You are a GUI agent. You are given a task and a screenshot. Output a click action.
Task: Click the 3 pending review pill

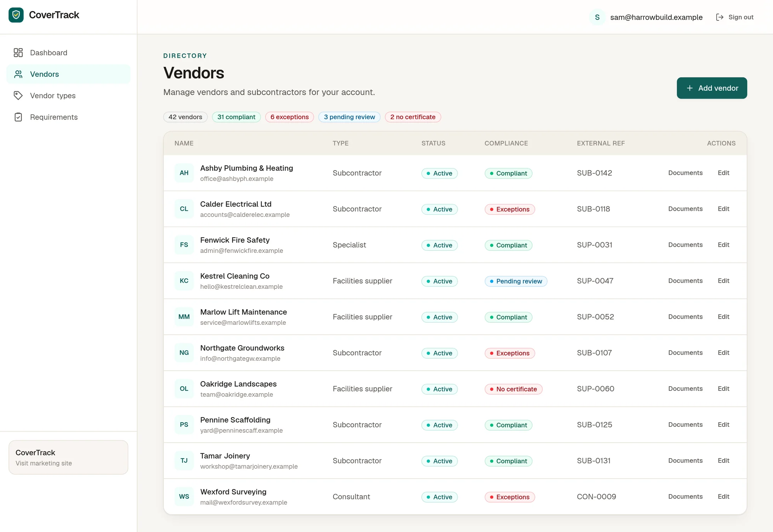click(x=349, y=117)
